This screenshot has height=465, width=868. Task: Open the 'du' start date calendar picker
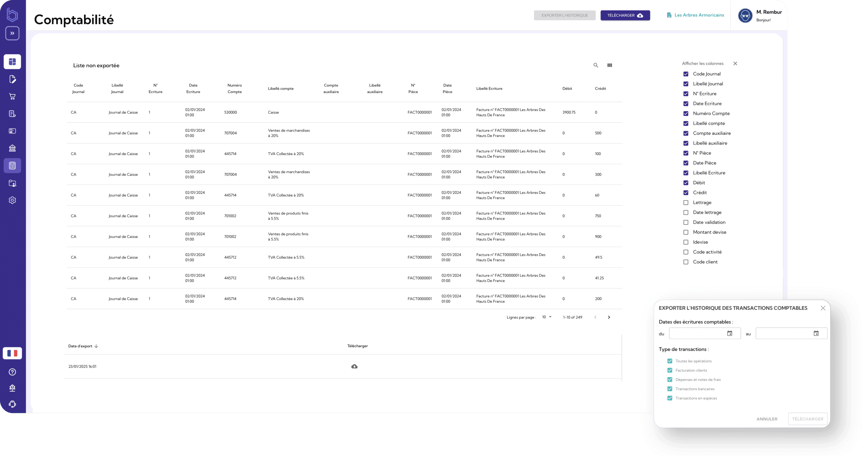click(x=730, y=333)
